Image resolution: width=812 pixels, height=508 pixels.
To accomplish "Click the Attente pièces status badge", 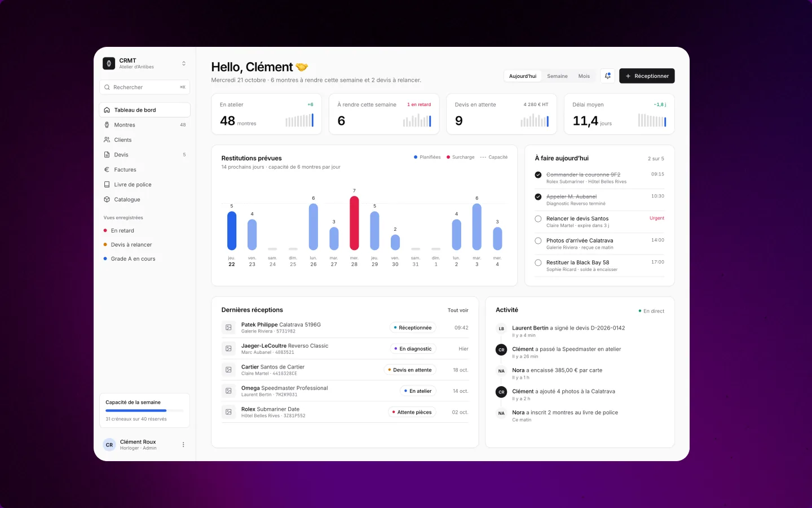I will pos(412,412).
